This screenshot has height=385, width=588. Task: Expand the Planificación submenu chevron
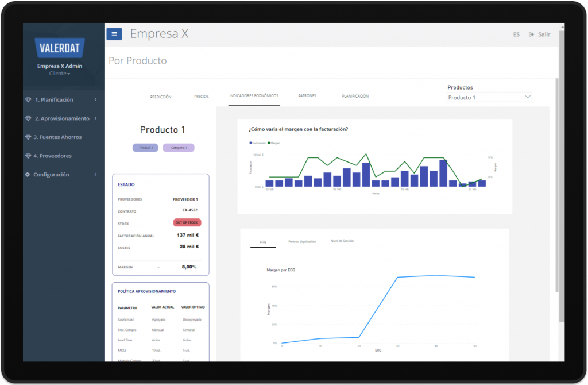coord(95,100)
